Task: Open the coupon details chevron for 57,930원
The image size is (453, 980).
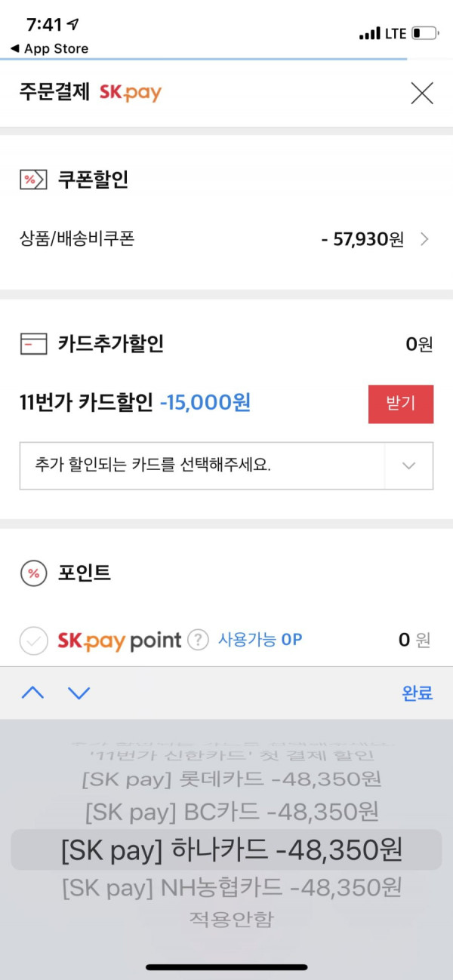Action: tap(424, 240)
